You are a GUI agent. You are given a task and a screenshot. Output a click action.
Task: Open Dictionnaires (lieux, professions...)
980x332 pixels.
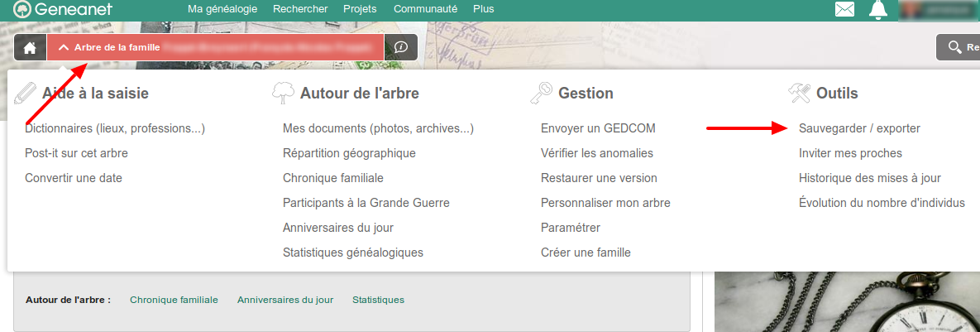point(115,128)
